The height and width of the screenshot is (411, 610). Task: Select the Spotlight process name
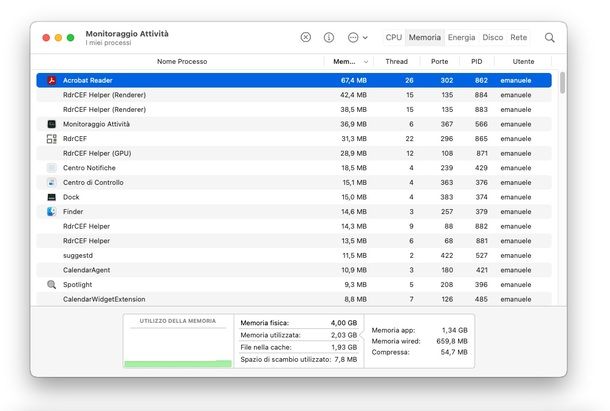[77, 285]
